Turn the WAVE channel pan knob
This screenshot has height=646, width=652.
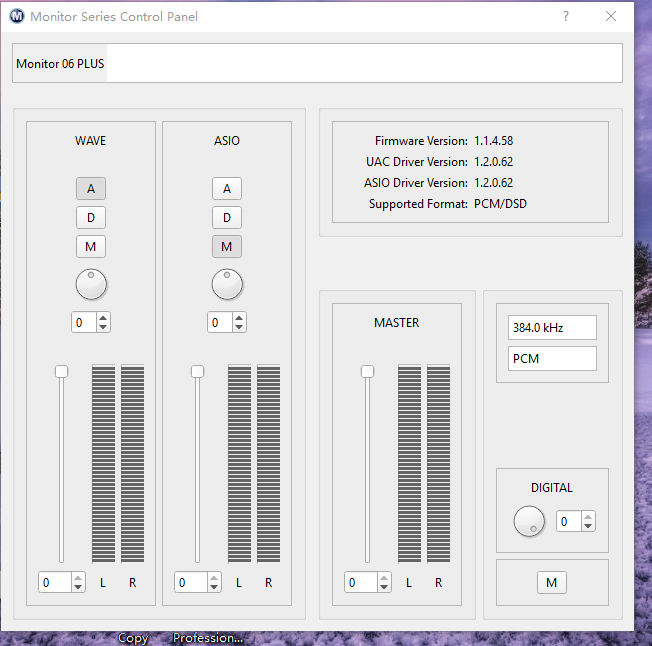pos(91,285)
